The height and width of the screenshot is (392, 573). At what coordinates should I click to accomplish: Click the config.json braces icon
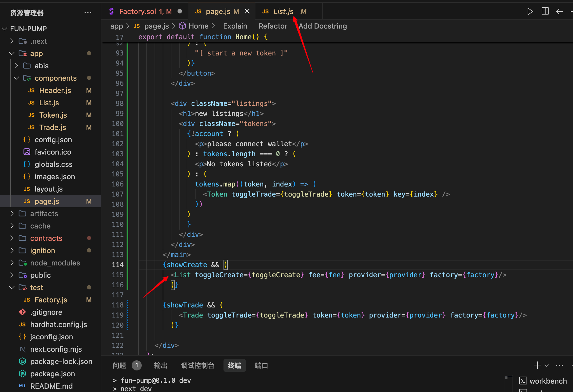27,140
